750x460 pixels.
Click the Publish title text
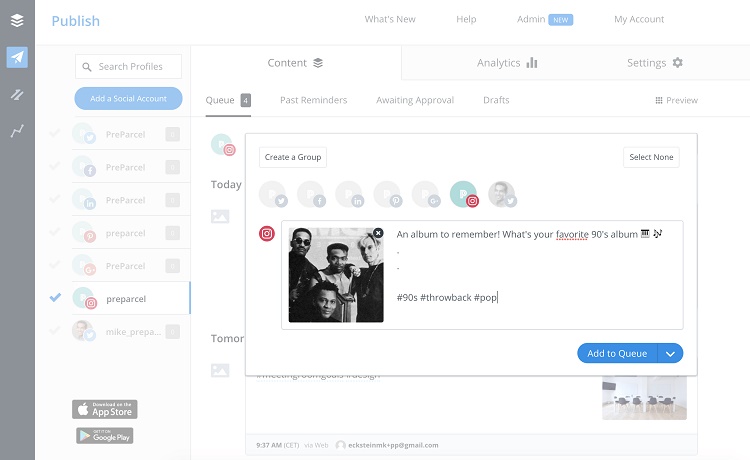click(76, 21)
